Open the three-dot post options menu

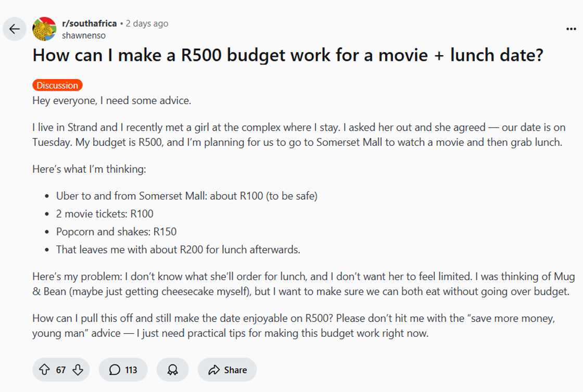coord(571,29)
